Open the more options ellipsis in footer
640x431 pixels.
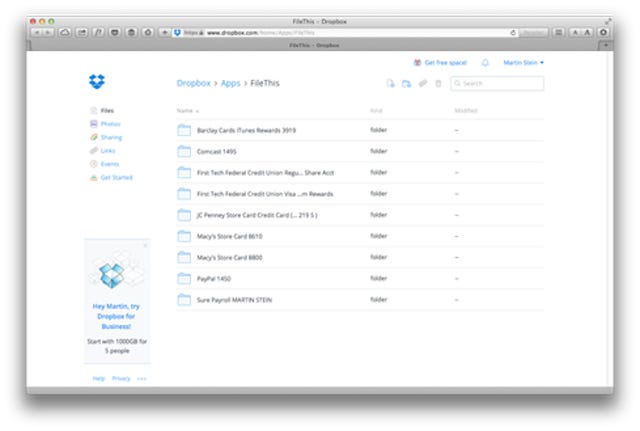coord(142,379)
